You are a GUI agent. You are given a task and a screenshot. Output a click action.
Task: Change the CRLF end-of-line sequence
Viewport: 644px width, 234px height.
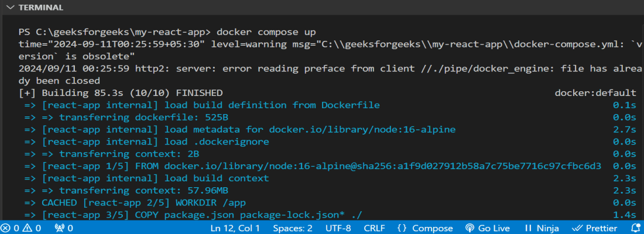[x=374, y=228]
